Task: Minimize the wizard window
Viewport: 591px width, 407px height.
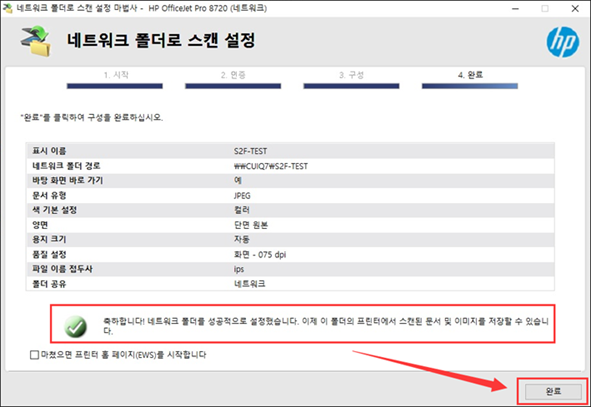Action: 515,8
